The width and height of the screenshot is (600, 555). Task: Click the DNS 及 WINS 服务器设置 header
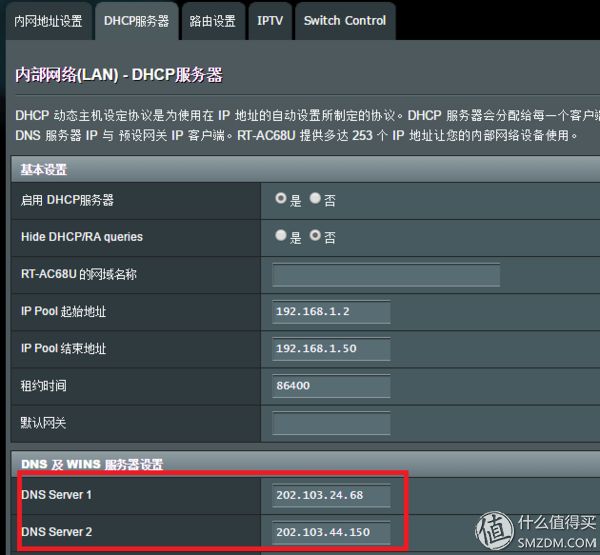[92, 464]
